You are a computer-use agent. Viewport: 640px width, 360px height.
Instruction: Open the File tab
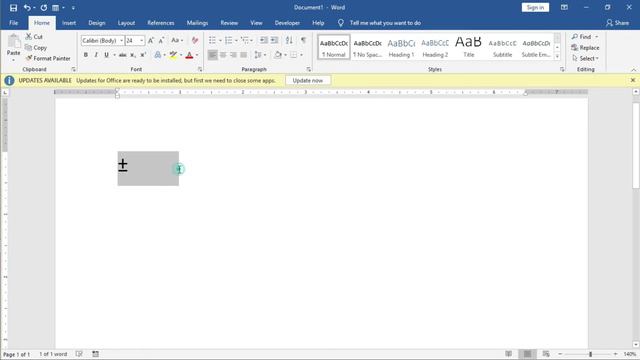[13, 23]
